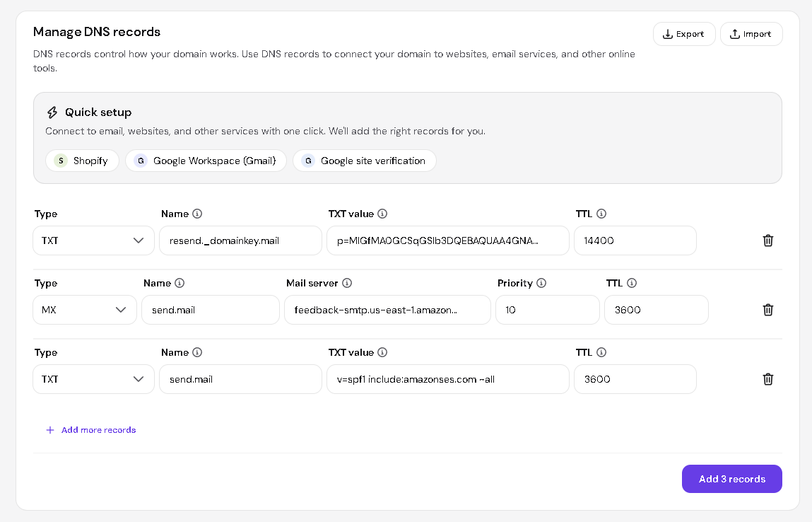Delete the MX send.mail record
812x522 pixels.
coord(768,310)
